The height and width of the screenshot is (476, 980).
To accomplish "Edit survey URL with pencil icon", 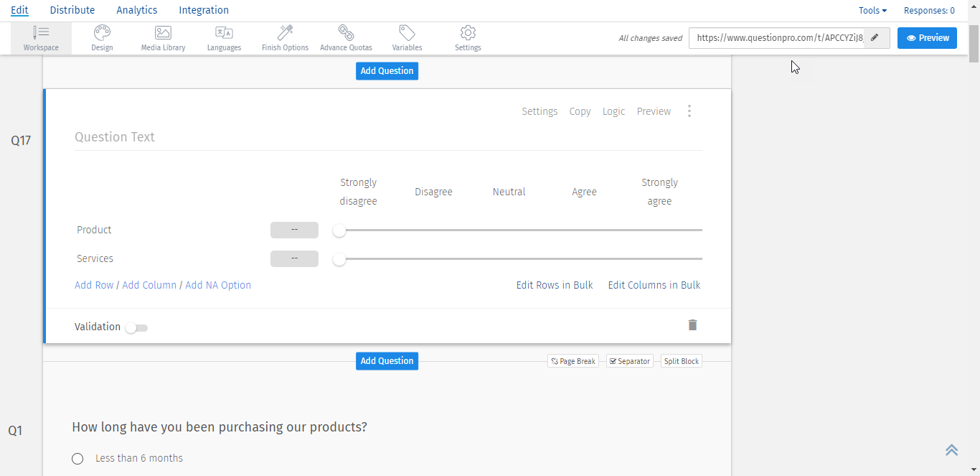I will coord(875,38).
